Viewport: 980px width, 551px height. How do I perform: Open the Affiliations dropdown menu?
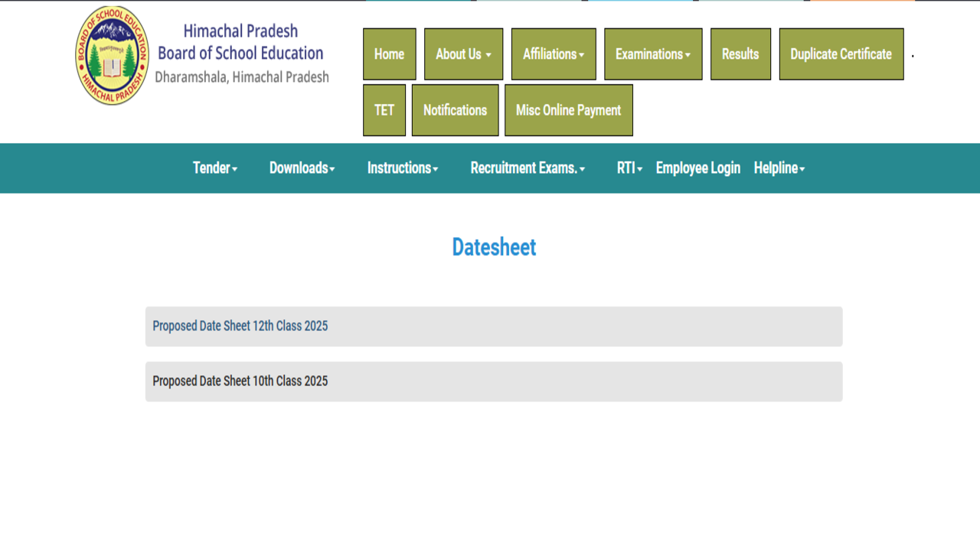tap(553, 54)
